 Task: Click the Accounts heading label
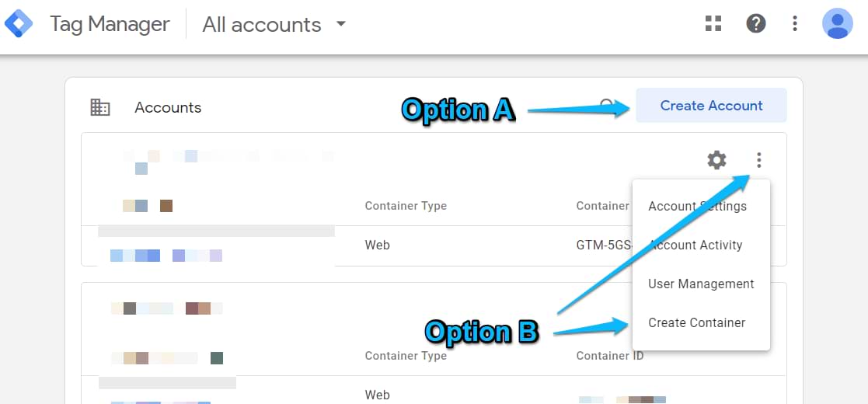click(x=168, y=108)
